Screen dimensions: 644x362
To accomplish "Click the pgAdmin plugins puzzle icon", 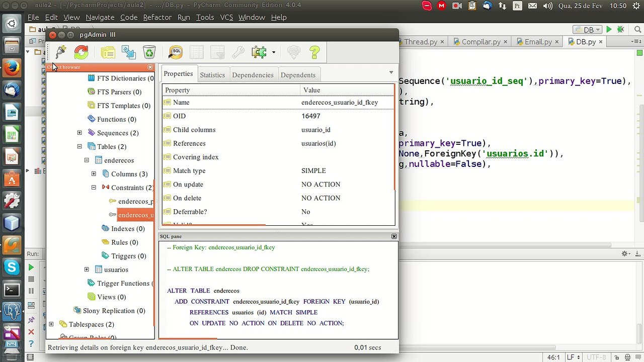I will 259,52.
